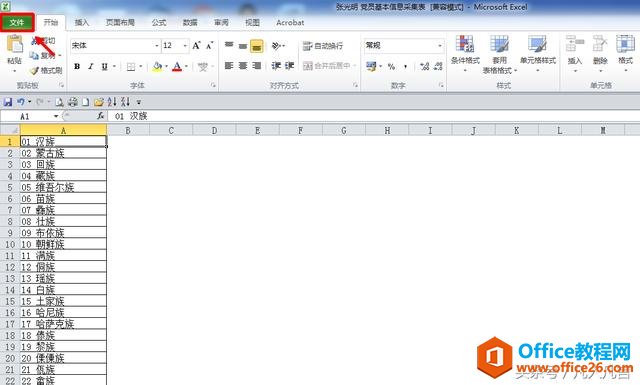
Task: Align text left
Action: point(229,66)
